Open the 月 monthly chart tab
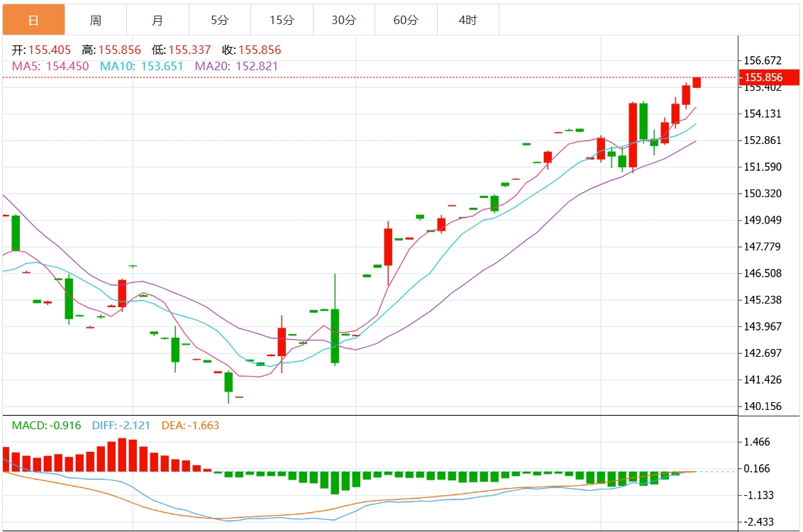 [x=157, y=20]
